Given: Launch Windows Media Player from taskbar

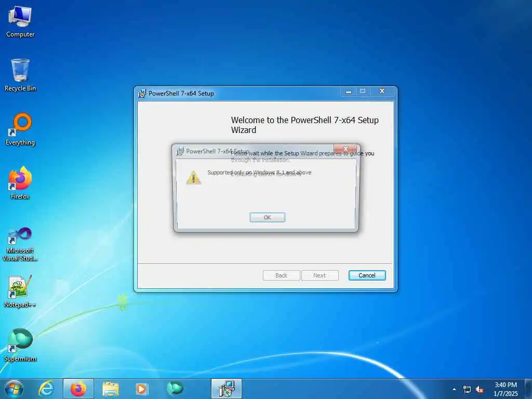Looking at the screenshot, I should pyautogui.click(x=141, y=389).
